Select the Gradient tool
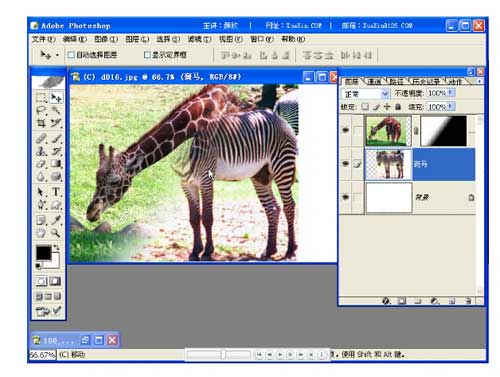Image resolution: width=500 pixels, height=377 pixels. pos(56,164)
